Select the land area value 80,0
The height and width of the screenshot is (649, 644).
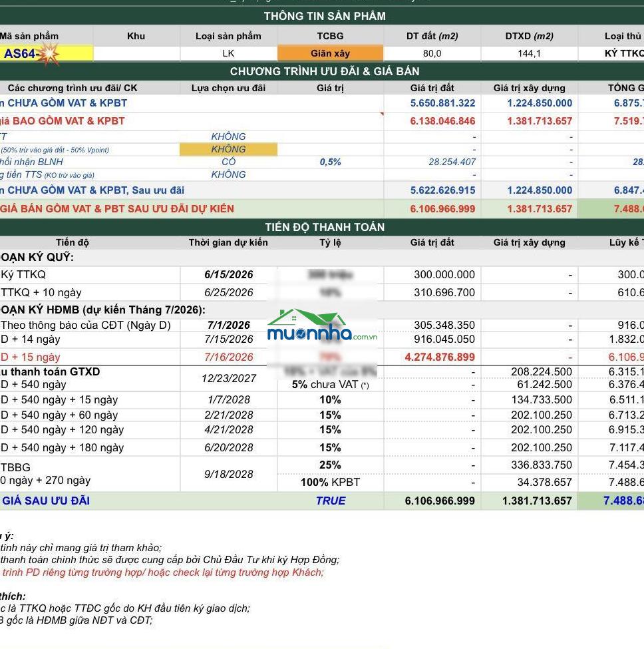(432, 53)
